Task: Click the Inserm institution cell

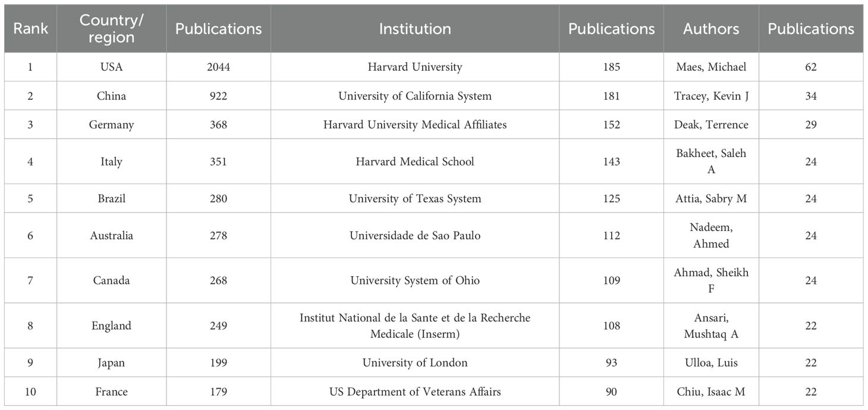Action: coord(415,326)
